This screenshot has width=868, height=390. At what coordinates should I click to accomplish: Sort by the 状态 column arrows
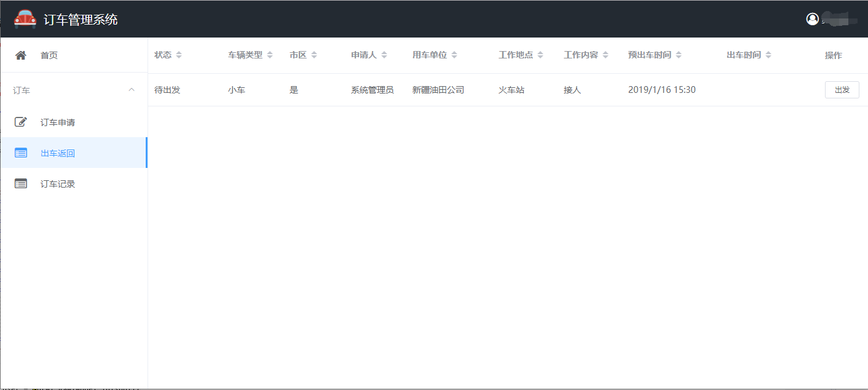pos(179,55)
